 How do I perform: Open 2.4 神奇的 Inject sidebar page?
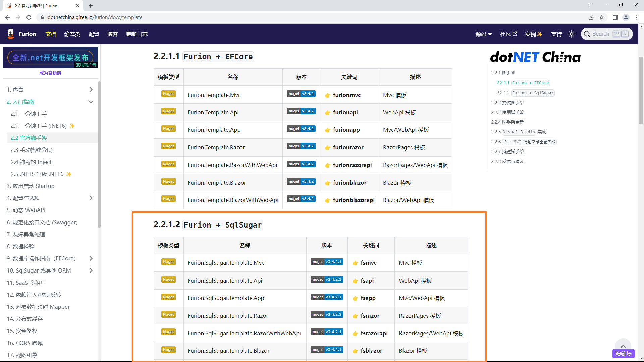coord(31,162)
